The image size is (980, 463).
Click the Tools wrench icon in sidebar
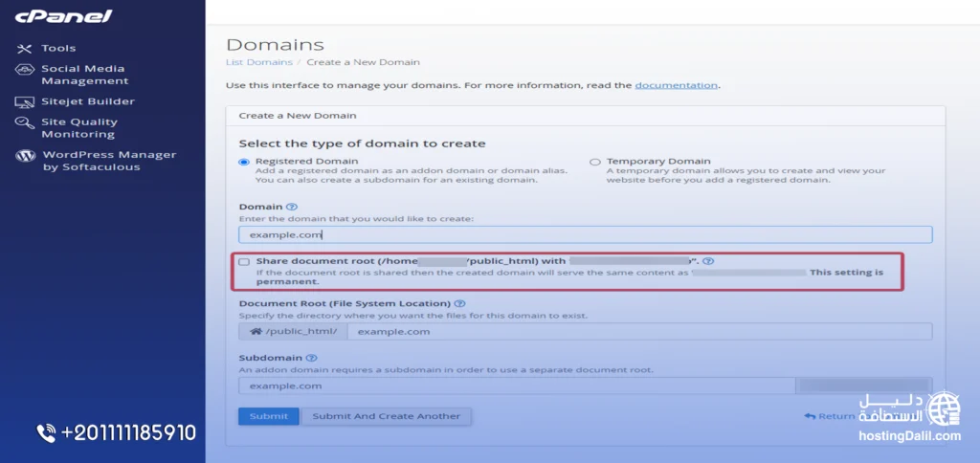click(24, 49)
